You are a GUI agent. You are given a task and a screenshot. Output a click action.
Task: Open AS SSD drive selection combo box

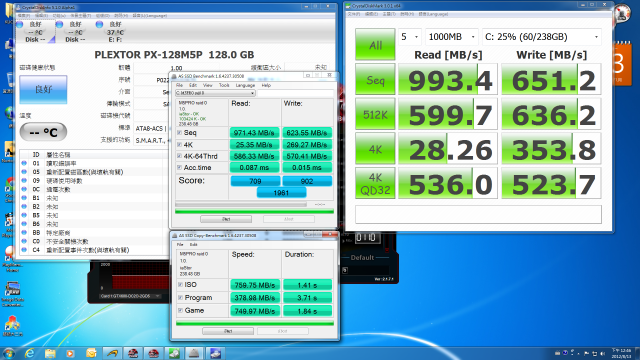coord(215,93)
